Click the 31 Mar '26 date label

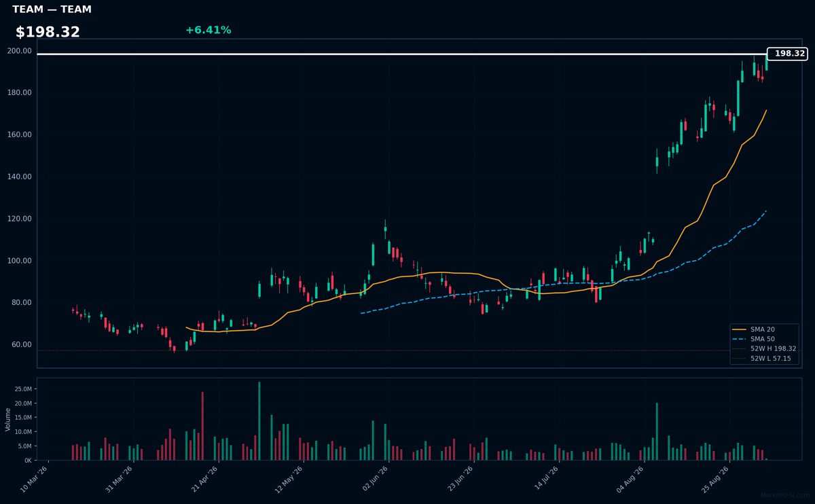(120, 480)
